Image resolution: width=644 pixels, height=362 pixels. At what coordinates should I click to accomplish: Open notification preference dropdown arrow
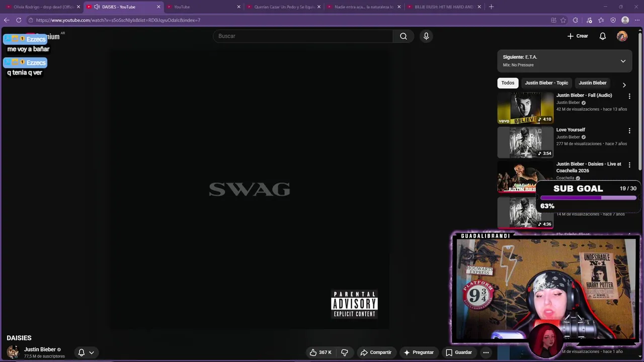[x=92, y=352]
